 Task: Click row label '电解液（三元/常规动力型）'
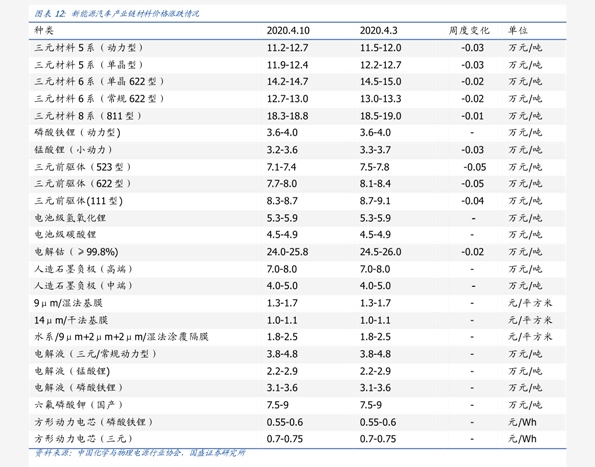[96, 354]
